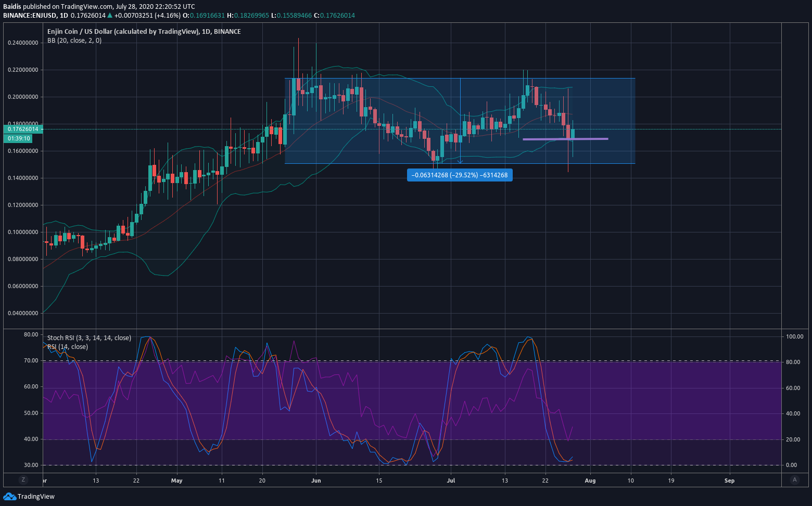This screenshot has width=812, height=506.
Task: Click the 0.10000000 price axis label
Action: 23,232
